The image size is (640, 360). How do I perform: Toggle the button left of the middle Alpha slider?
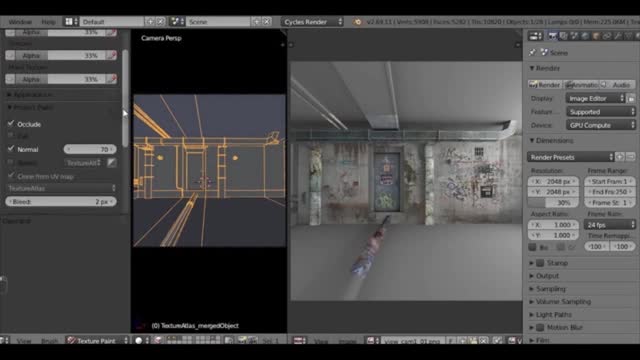coord(11,56)
